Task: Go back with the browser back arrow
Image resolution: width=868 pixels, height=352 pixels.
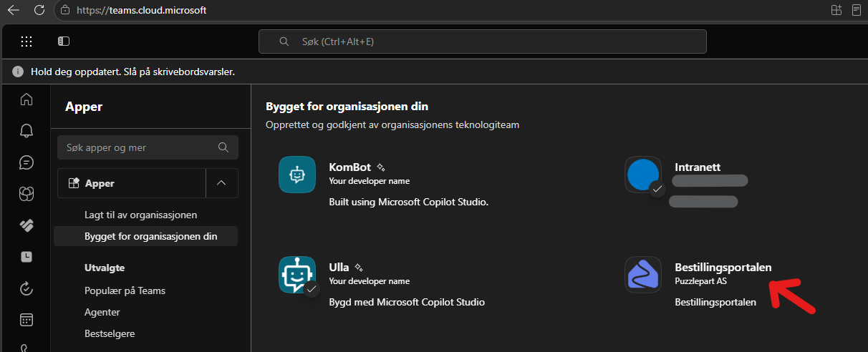Action: (13, 10)
